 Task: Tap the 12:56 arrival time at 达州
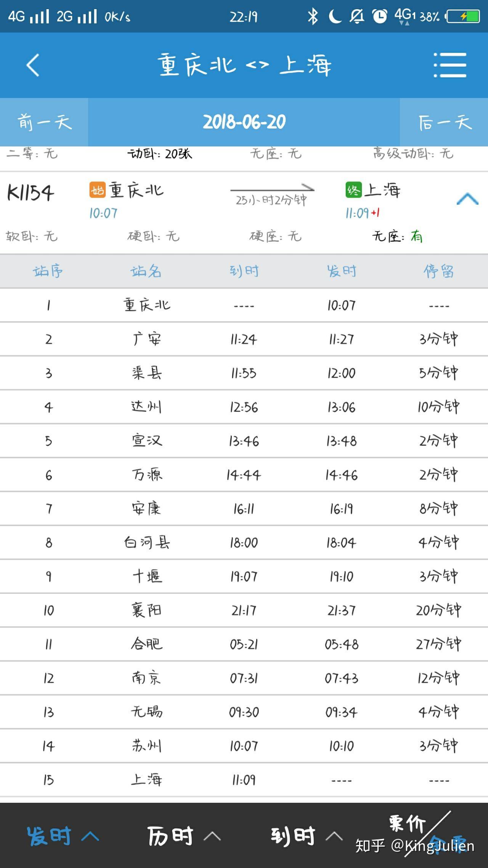pos(244,407)
